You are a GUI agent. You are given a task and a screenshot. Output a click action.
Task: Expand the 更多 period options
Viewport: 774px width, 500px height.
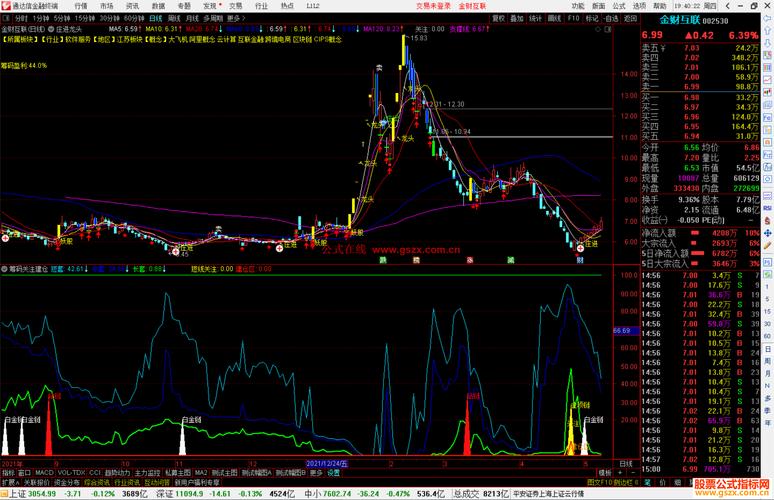pyautogui.click(x=236, y=18)
